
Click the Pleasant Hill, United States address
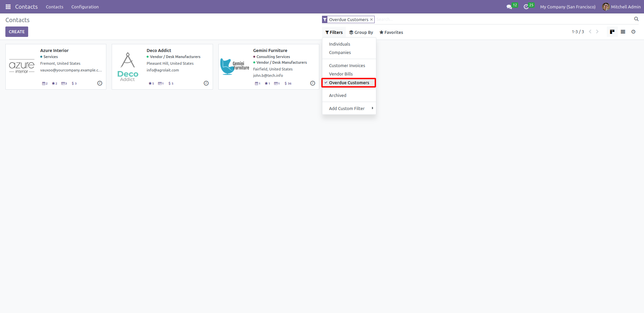tap(170, 64)
